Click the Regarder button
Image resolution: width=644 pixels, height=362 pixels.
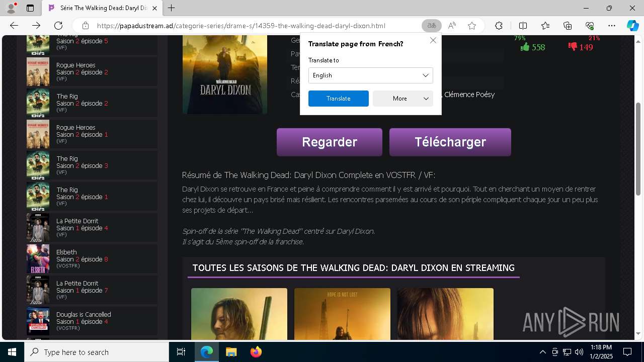tap(330, 142)
